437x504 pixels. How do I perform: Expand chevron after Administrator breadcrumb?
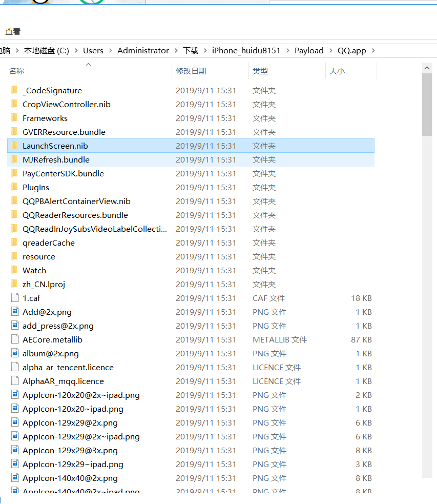click(x=176, y=50)
